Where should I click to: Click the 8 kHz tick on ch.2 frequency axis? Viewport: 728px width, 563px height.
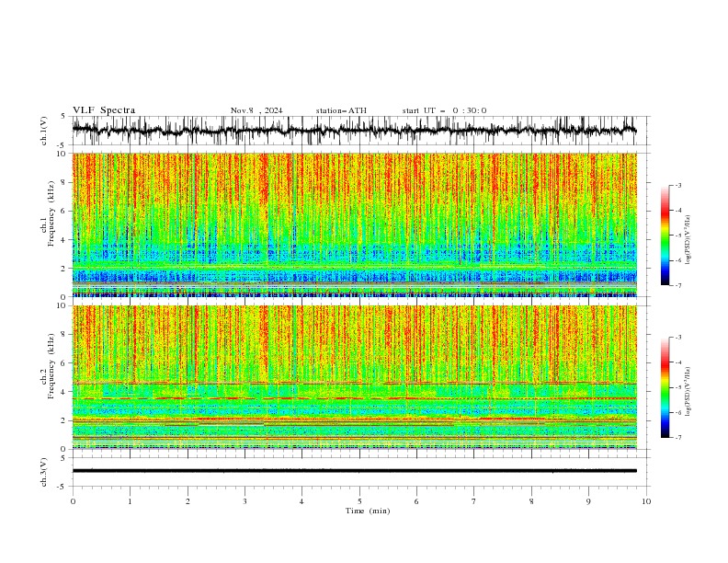(64, 335)
